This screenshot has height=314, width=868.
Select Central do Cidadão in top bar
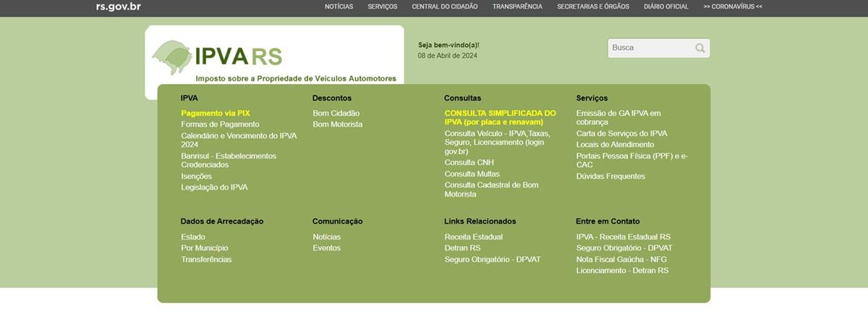click(x=444, y=7)
